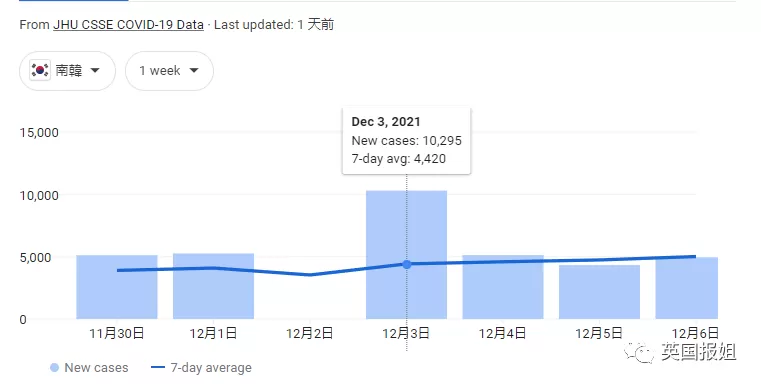Screen dimensions: 761x385
Task: Open the 南韓 country dropdown
Action: click(x=67, y=71)
